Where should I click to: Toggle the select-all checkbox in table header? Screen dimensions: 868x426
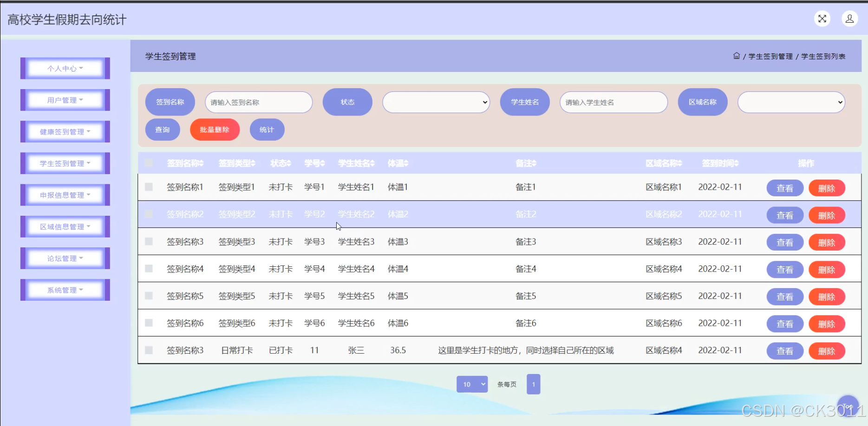149,163
